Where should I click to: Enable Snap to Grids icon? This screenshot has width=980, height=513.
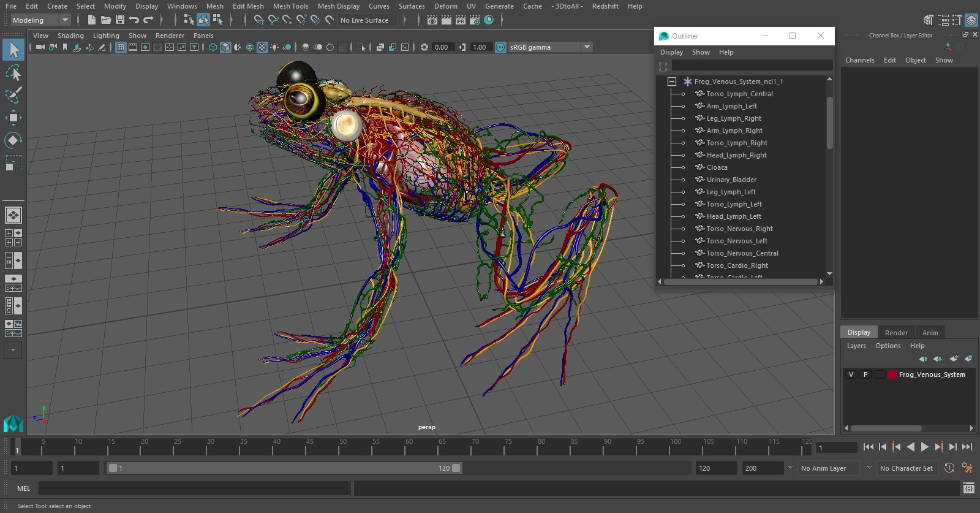(258, 20)
